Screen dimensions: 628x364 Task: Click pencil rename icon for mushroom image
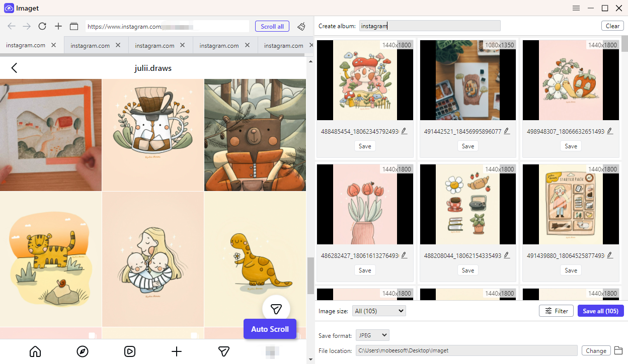pyautogui.click(x=404, y=131)
